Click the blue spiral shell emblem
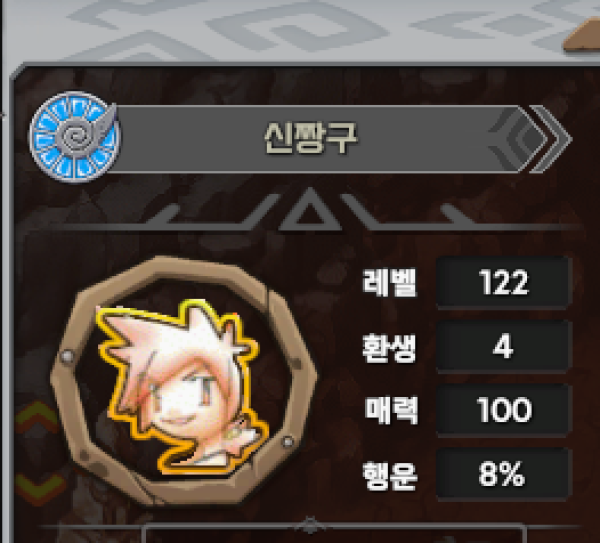 [x=75, y=137]
